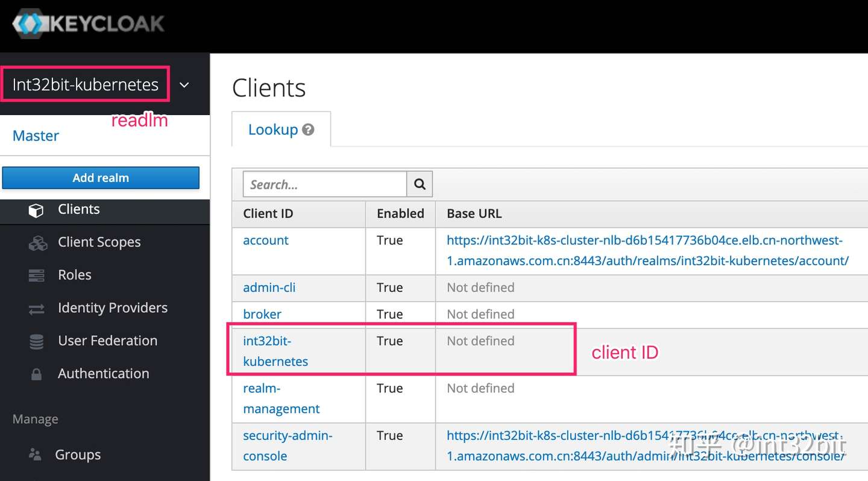Click the User Federation database icon
Screen dimensions: 868x481
point(37,342)
